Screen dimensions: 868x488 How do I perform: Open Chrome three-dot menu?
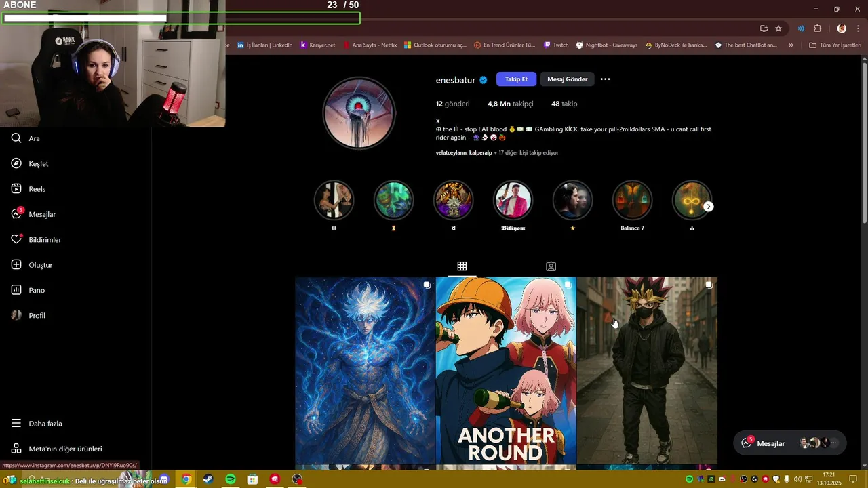858,28
